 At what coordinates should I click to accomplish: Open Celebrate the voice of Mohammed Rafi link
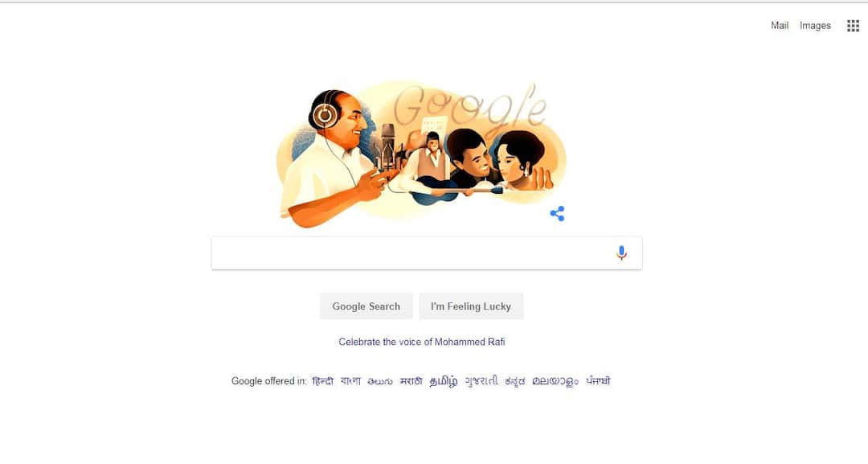(x=422, y=342)
